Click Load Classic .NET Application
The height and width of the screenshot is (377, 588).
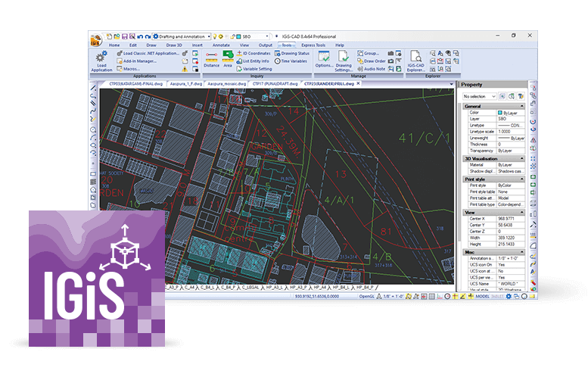tap(148, 53)
